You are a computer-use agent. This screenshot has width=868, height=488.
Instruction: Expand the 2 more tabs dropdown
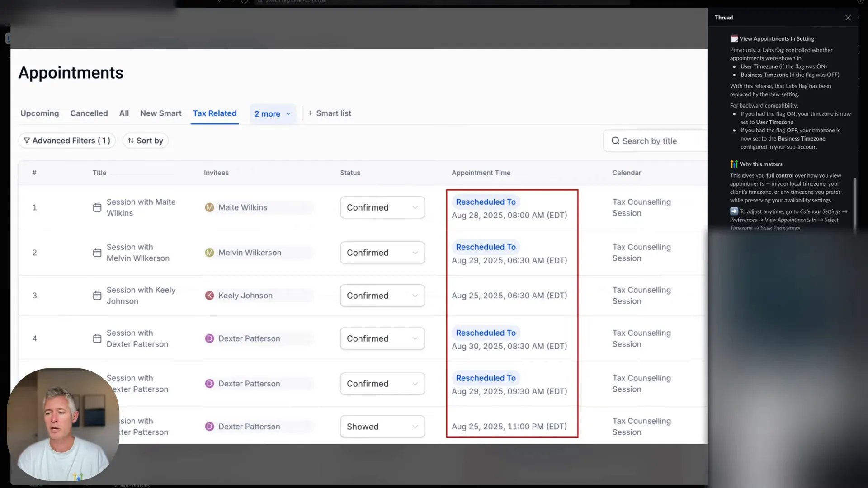point(273,114)
